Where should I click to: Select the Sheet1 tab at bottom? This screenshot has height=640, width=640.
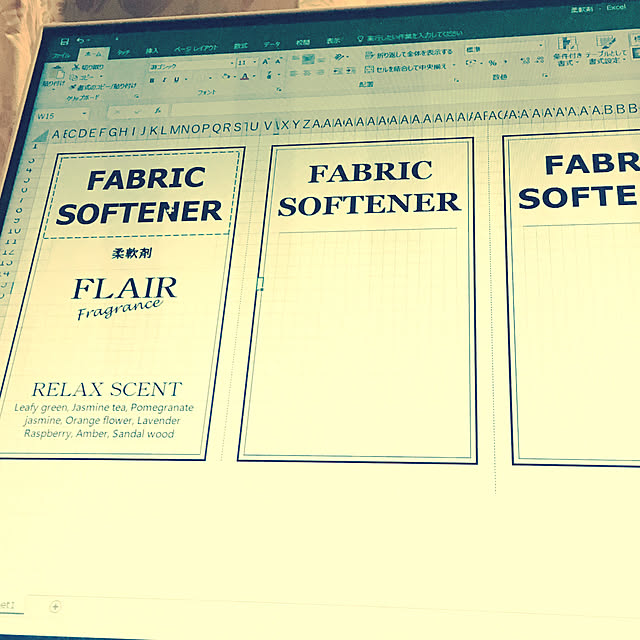click(x=9, y=605)
